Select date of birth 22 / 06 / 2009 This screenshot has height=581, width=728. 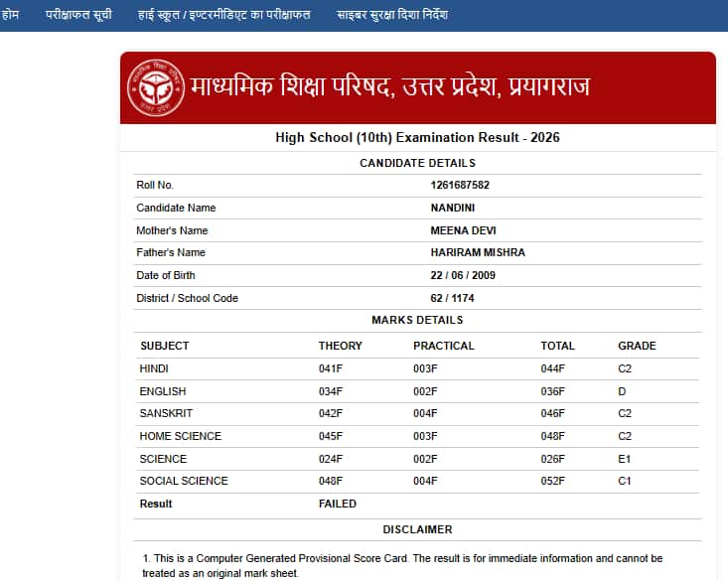(x=463, y=275)
